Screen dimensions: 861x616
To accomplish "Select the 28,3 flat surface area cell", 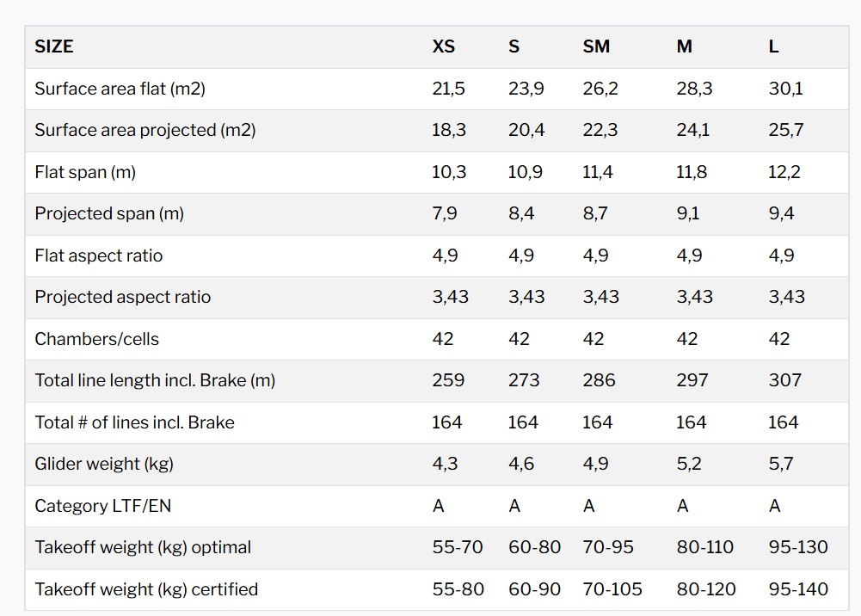I will click(694, 89).
